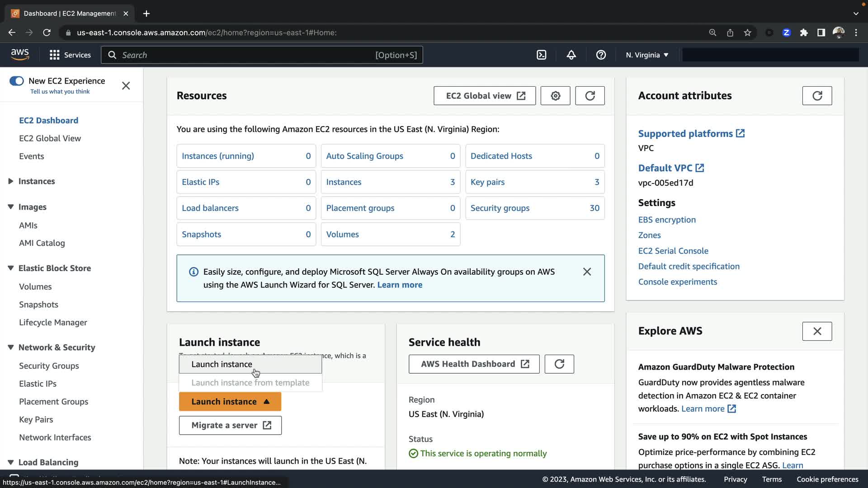Image resolution: width=868 pixels, height=488 pixels.
Task: Click the help question mark icon
Action: 601,55
